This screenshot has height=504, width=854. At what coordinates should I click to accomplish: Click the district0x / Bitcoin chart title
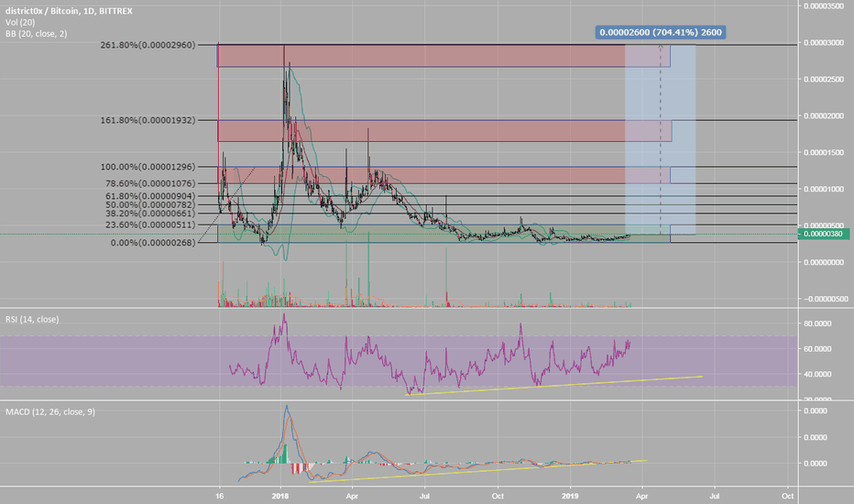[69, 11]
